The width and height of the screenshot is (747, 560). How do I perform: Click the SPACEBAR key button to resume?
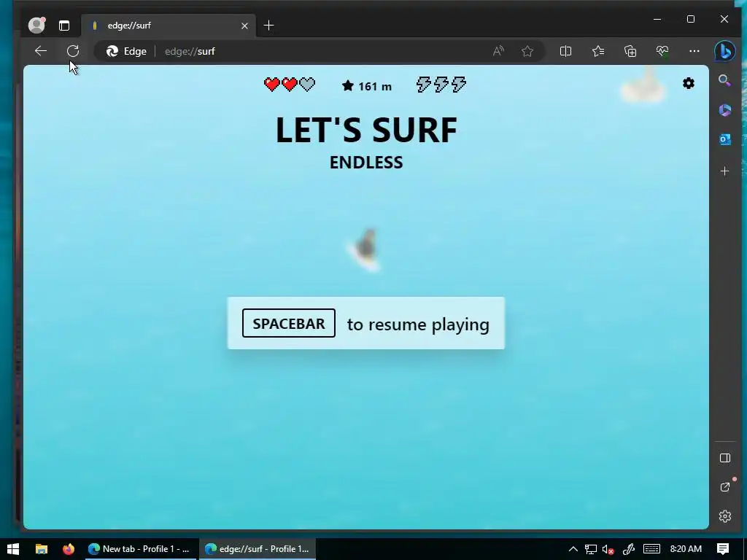coord(289,323)
